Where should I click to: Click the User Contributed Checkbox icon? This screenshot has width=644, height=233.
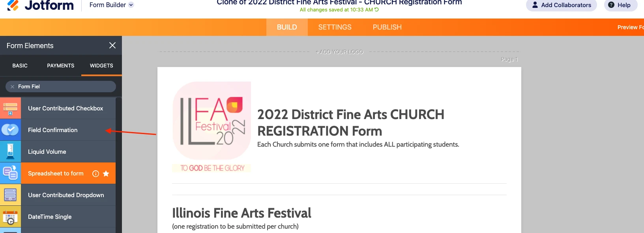[10, 108]
